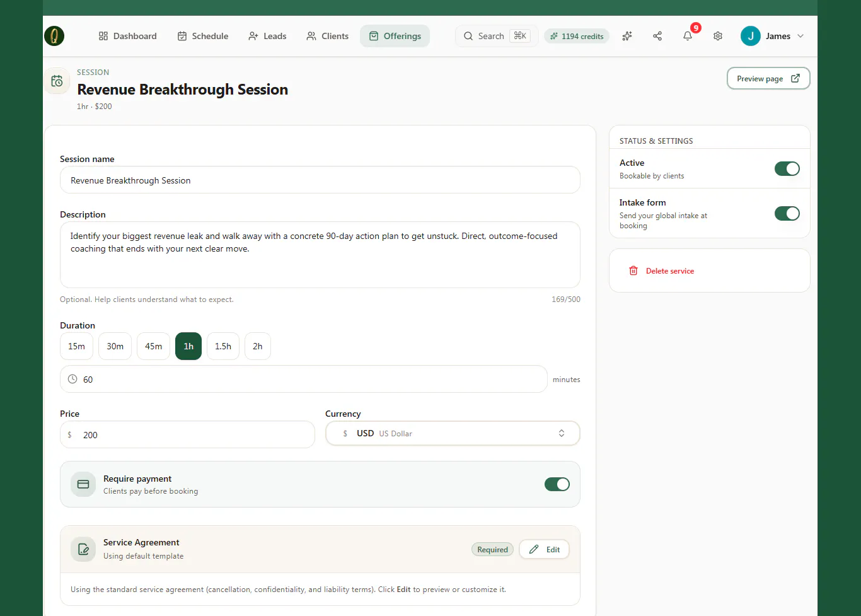The width and height of the screenshot is (861, 616).
Task: Click the duration minutes input field
Action: tap(304, 379)
